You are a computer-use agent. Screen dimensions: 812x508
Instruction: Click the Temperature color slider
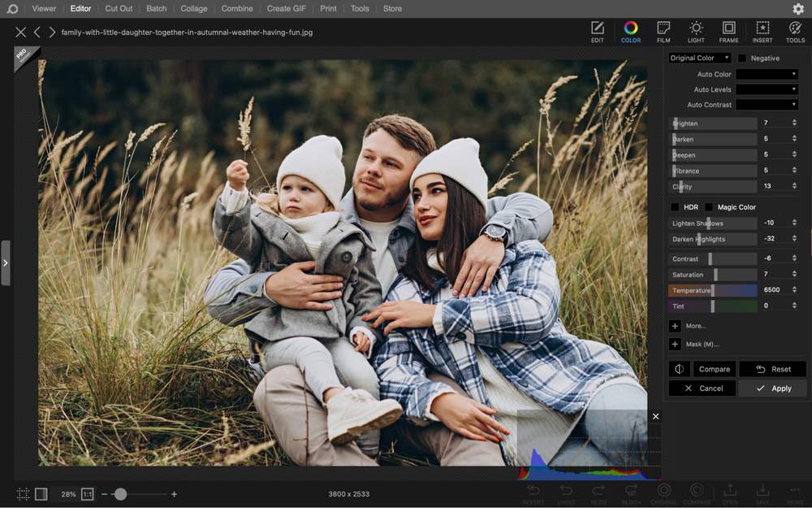[712, 291]
